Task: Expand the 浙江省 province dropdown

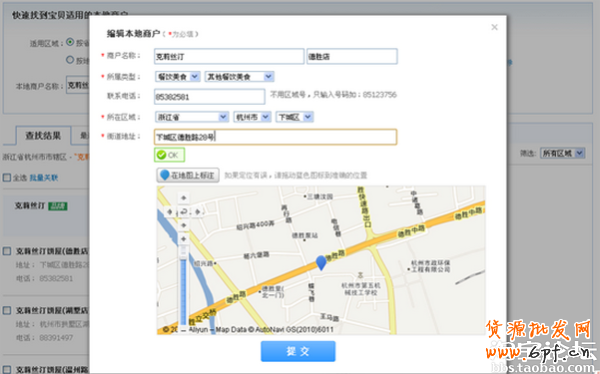Action: point(192,117)
